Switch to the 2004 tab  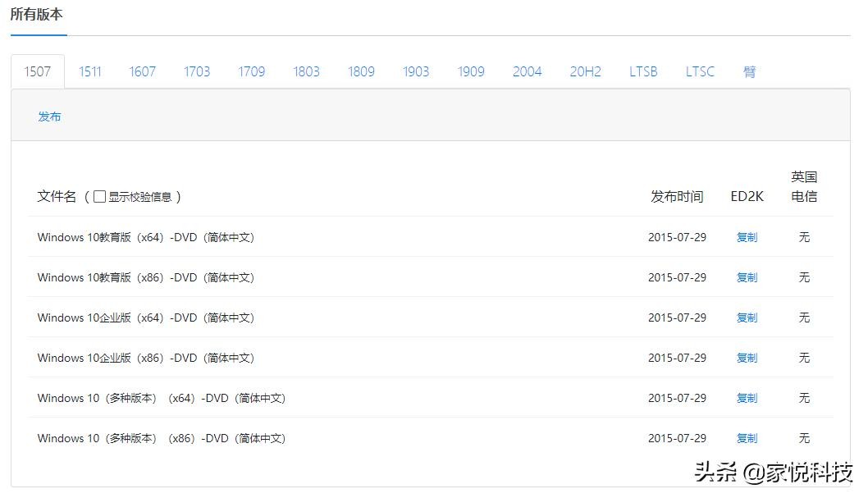pos(527,71)
